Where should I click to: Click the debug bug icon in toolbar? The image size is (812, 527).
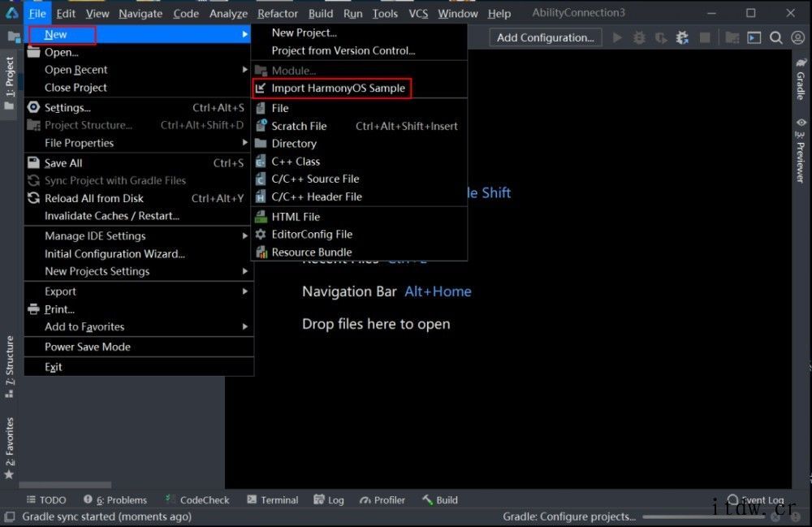(x=639, y=38)
